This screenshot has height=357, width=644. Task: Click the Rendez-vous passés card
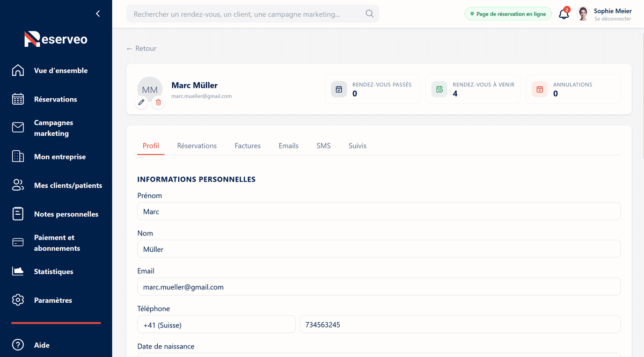point(372,89)
